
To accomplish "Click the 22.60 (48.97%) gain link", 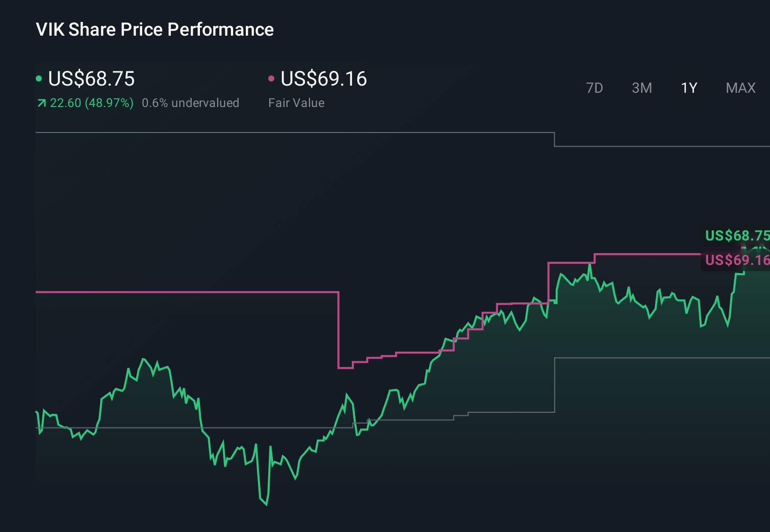I will pos(91,103).
